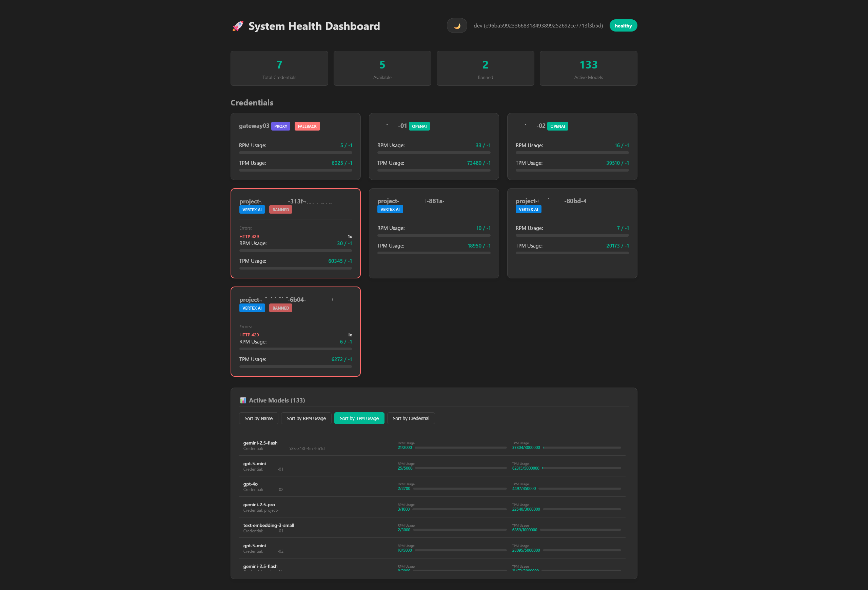Select the VERTEX AI badge on the 881a project card

coord(390,209)
